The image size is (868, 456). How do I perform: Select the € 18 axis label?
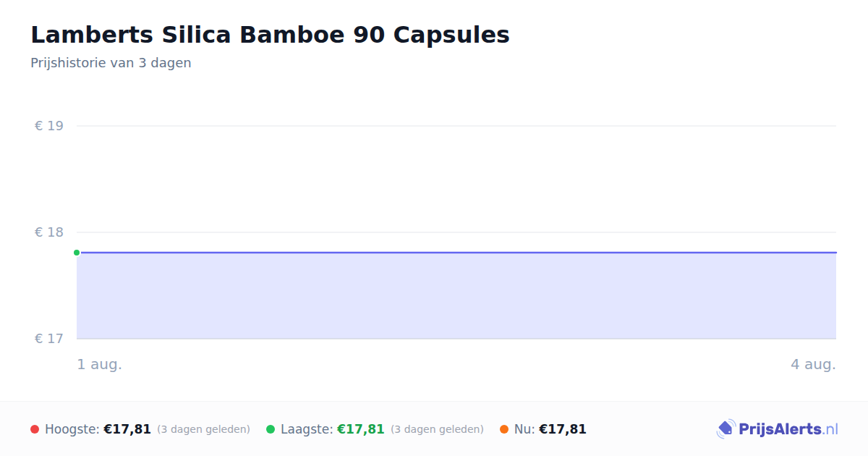pyautogui.click(x=49, y=232)
